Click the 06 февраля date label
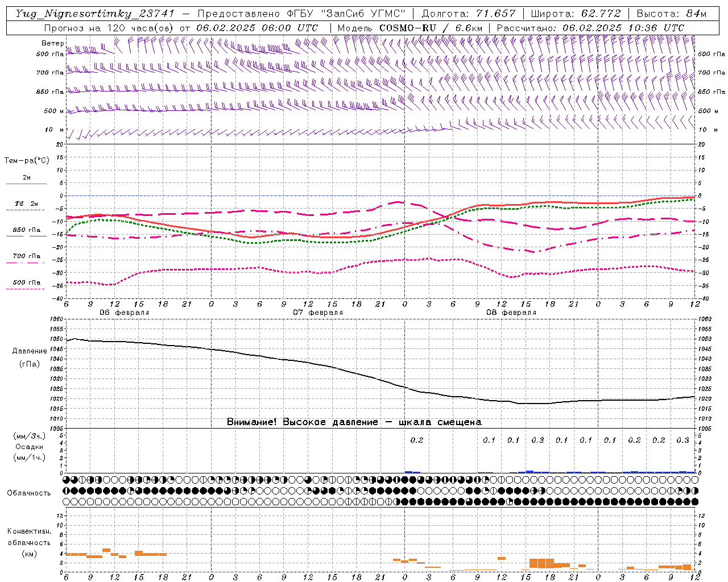 (x=125, y=313)
